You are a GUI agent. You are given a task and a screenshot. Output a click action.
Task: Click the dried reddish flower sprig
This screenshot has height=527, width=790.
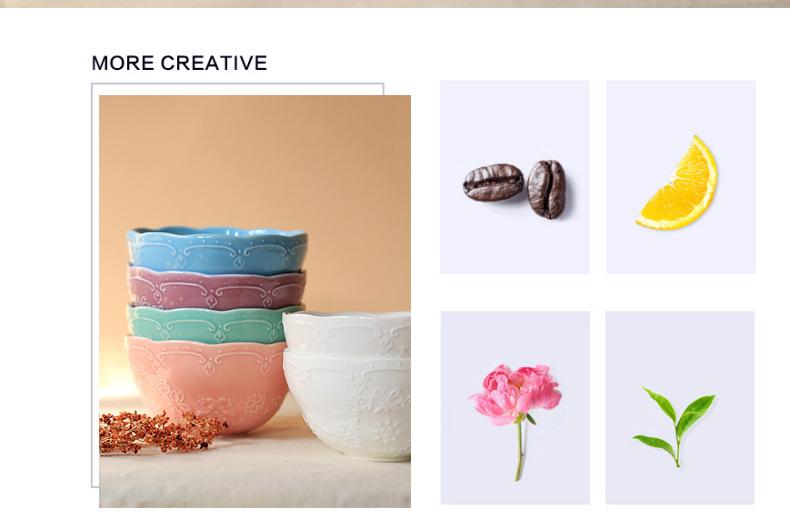pyautogui.click(x=162, y=432)
